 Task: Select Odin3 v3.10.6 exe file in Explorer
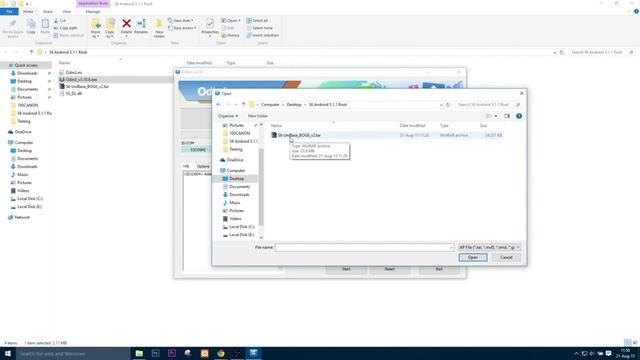pos(81,80)
